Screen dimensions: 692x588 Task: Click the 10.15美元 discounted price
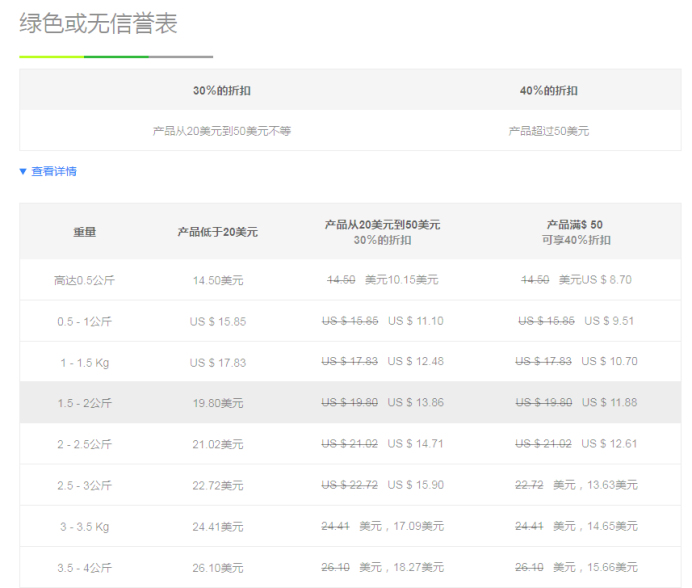[413, 280]
